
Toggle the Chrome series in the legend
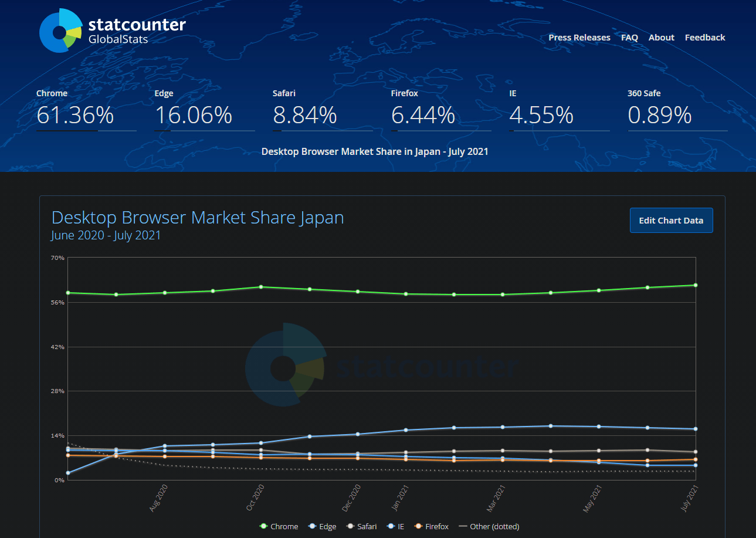click(279, 526)
